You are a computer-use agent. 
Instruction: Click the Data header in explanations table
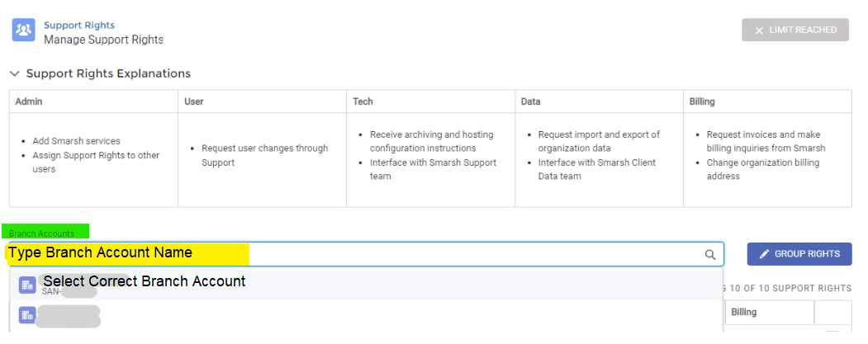pyautogui.click(x=531, y=101)
